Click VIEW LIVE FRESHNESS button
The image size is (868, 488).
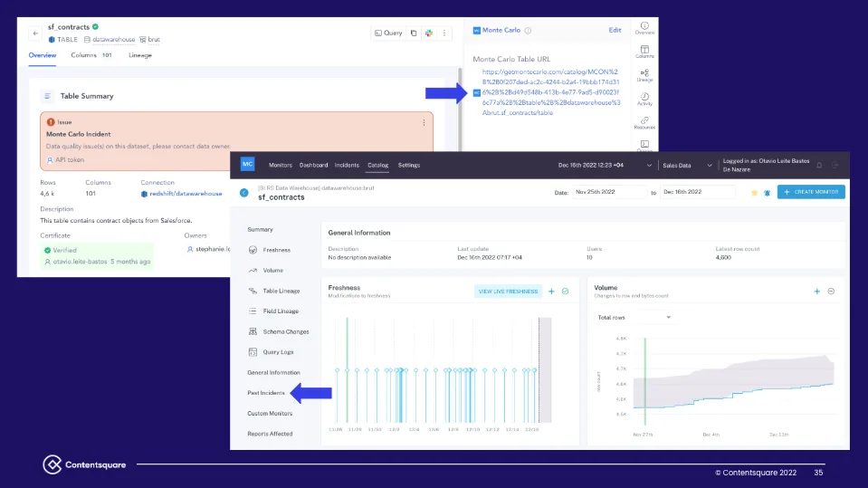tap(508, 292)
